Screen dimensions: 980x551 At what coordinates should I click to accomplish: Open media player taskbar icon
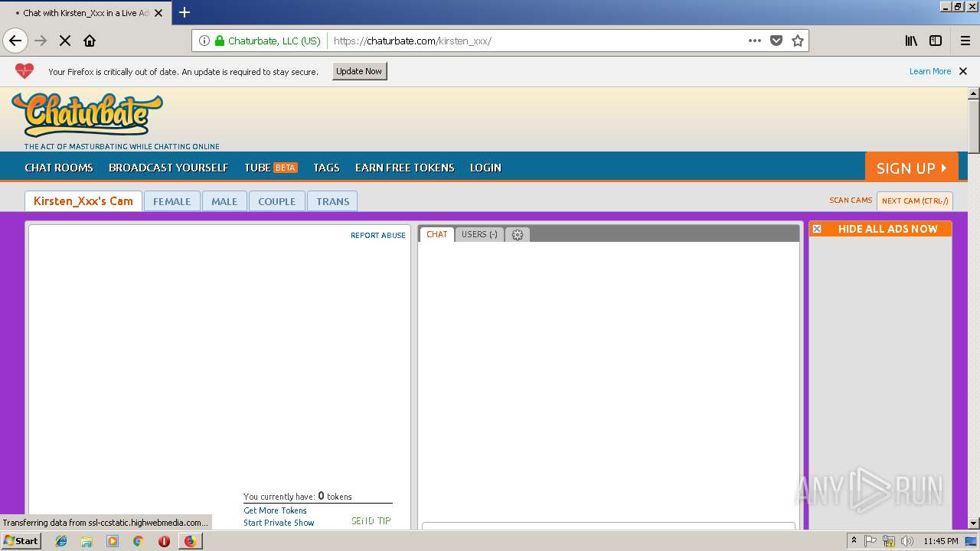(113, 541)
